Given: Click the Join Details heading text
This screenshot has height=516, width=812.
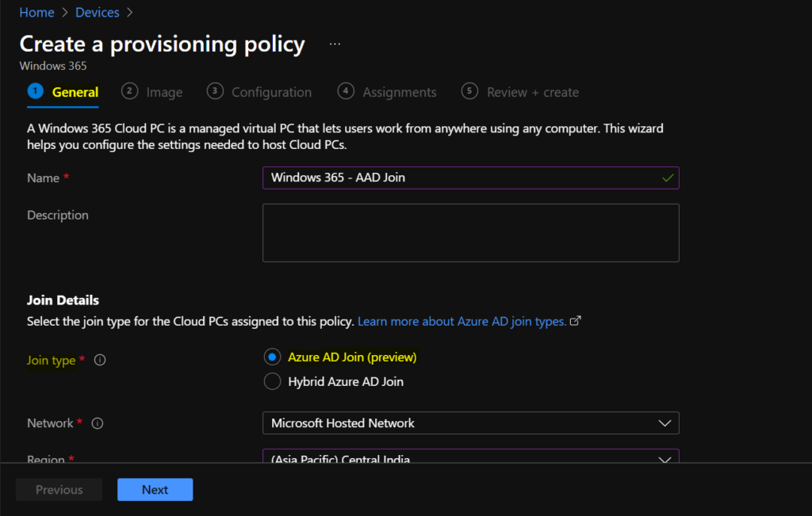Looking at the screenshot, I should pos(63,300).
